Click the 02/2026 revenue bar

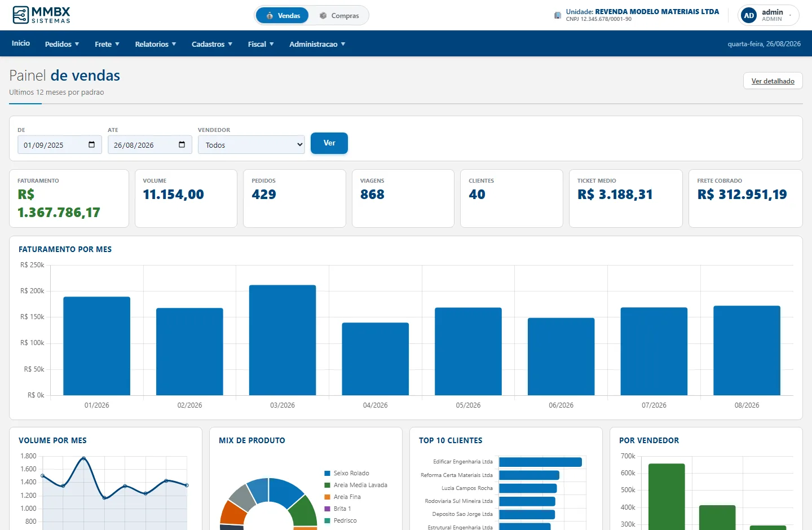(189, 352)
